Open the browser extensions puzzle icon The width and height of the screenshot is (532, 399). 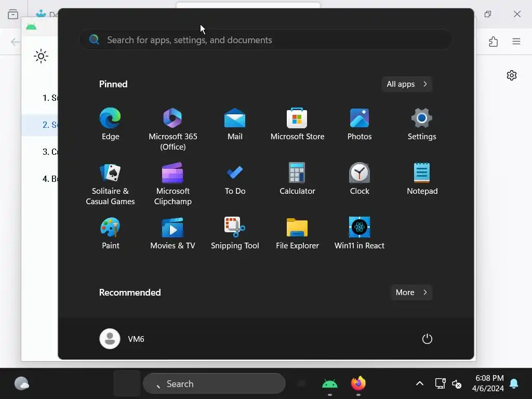[x=494, y=42]
